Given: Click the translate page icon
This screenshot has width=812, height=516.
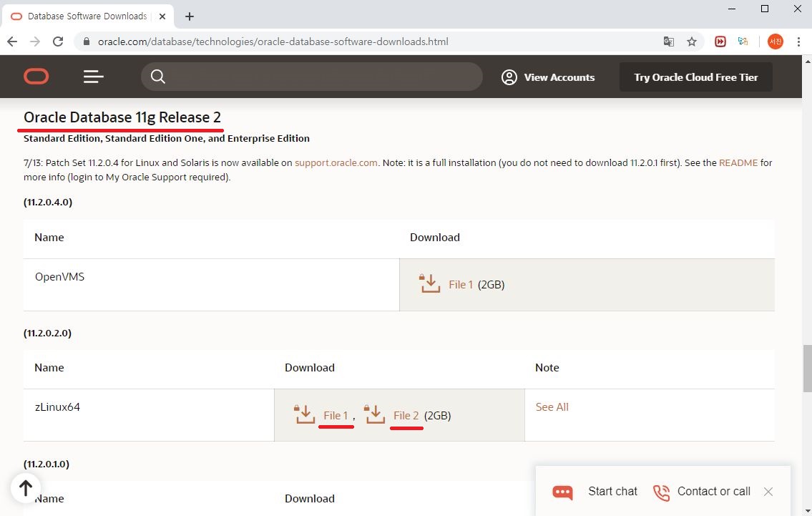Looking at the screenshot, I should (x=668, y=42).
